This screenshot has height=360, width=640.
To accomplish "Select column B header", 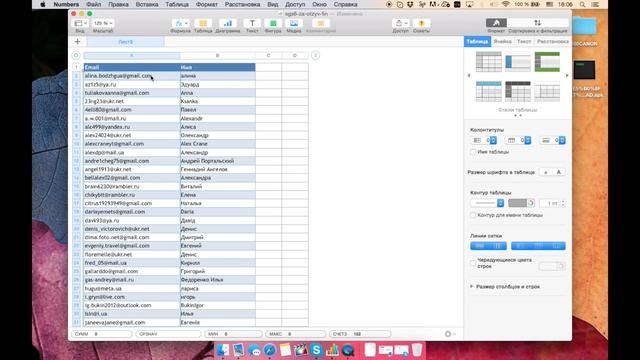I will click(x=218, y=55).
